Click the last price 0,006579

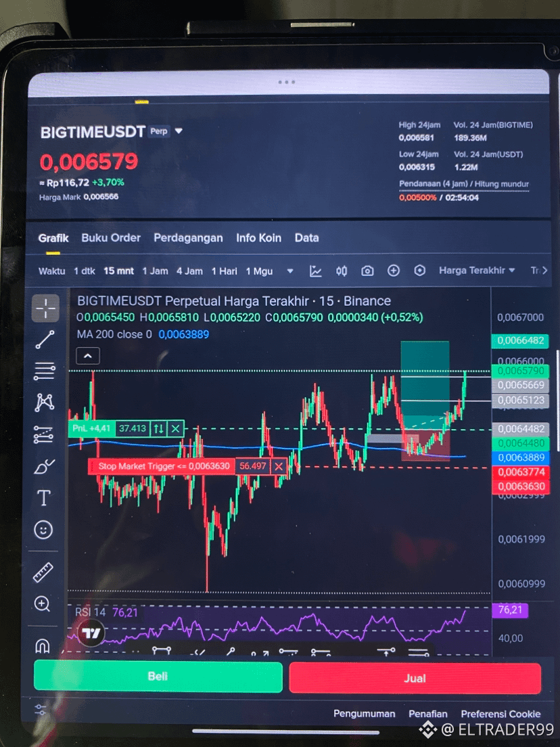click(x=89, y=162)
